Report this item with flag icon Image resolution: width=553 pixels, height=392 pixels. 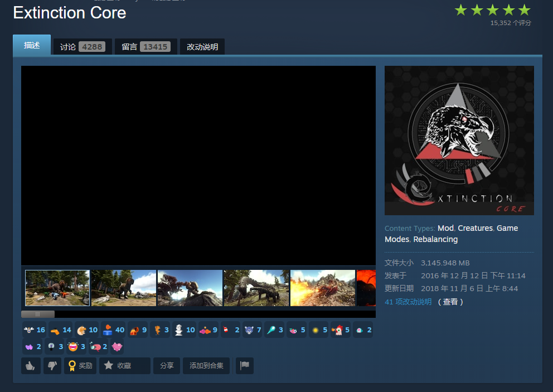244,366
